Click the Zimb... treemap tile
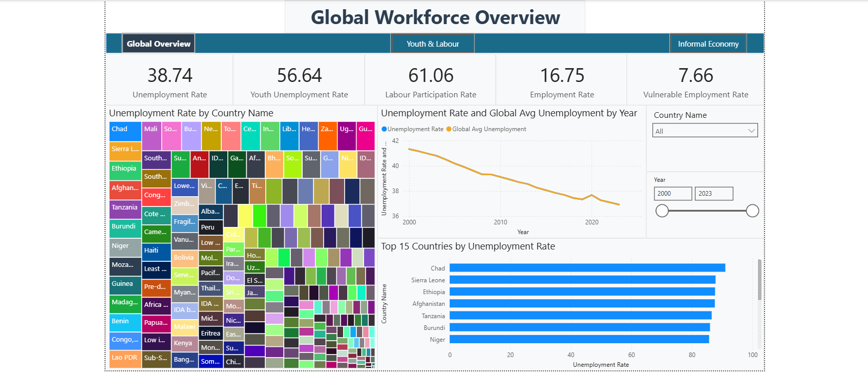The image size is (868, 375). click(185, 204)
